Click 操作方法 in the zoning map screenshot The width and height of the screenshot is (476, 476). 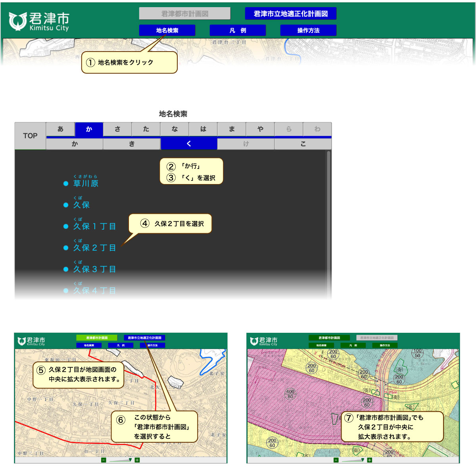[385, 345]
